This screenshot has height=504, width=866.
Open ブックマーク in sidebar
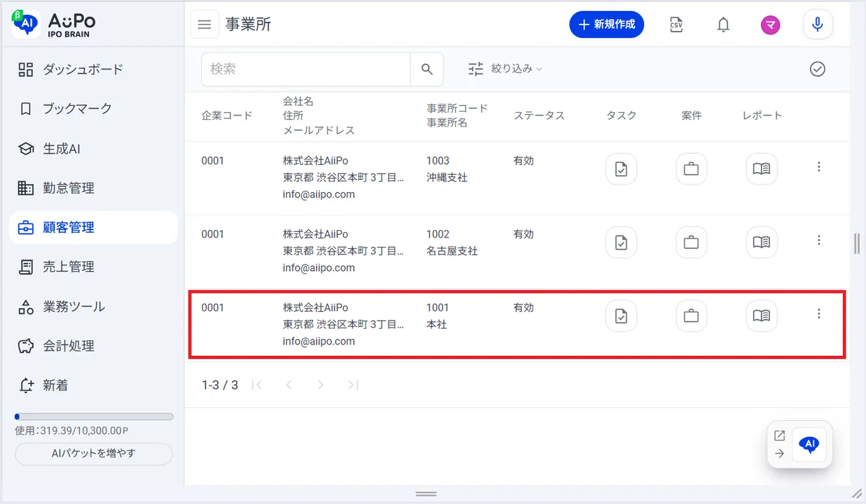[93, 108]
